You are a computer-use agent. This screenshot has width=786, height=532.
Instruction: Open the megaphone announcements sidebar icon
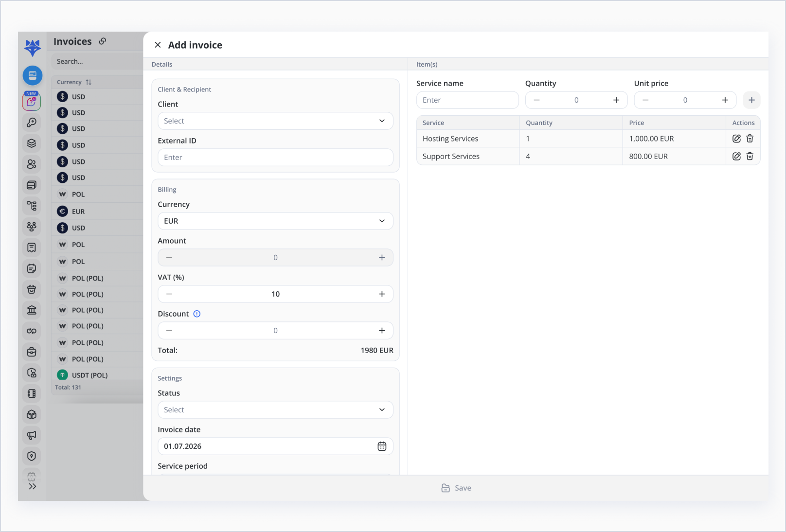point(32,435)
